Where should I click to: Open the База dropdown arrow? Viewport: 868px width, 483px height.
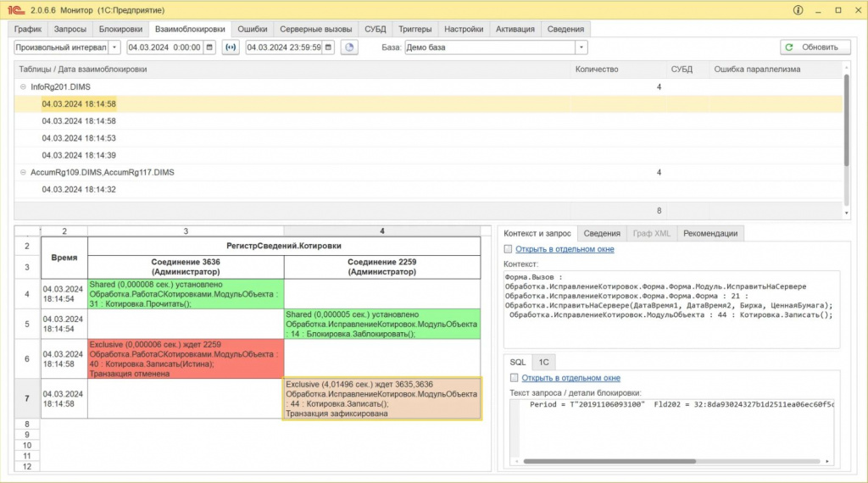coord(581,47)
